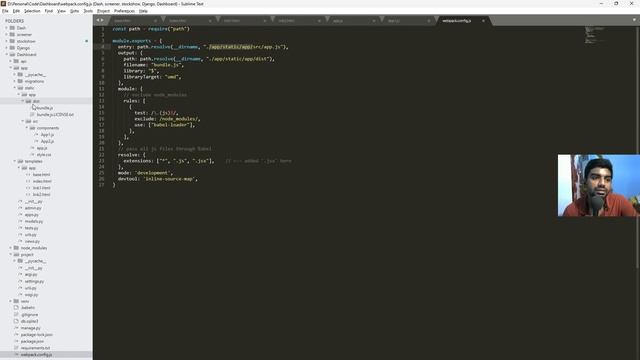Expand the migrations folder arrow
Screen dimensions: 640x360
[15, 81]
